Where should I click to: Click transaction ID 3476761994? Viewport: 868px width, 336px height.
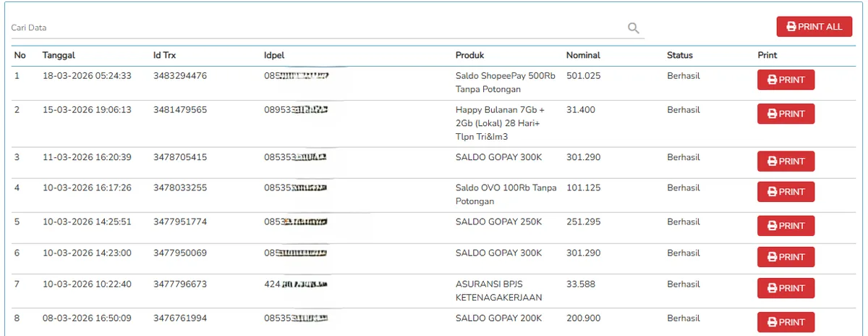coord(180,318)
